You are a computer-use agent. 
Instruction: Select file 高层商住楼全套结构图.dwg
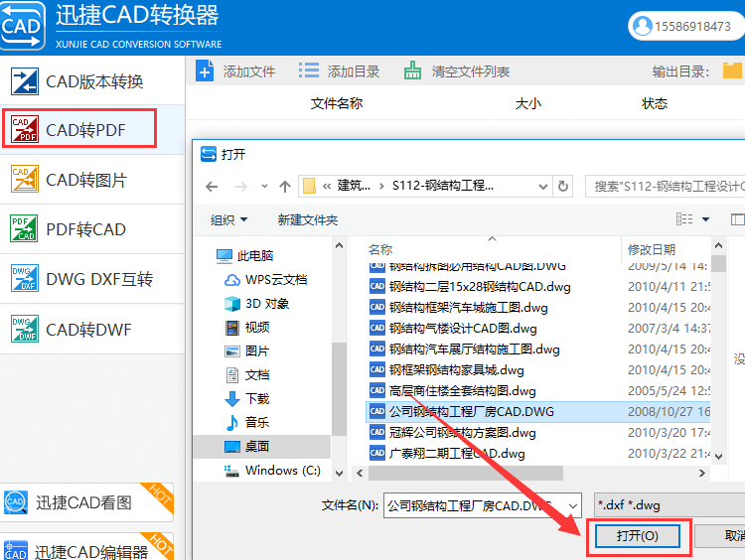click(537, 391)
